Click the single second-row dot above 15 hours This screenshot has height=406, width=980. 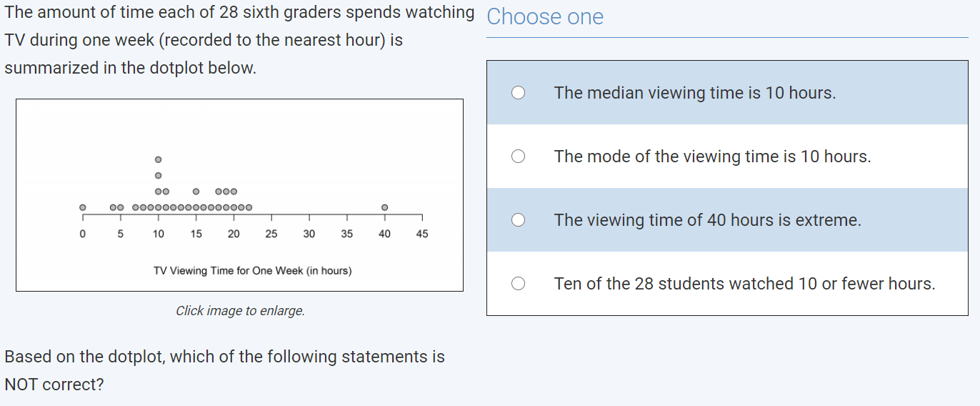[196, 192]
